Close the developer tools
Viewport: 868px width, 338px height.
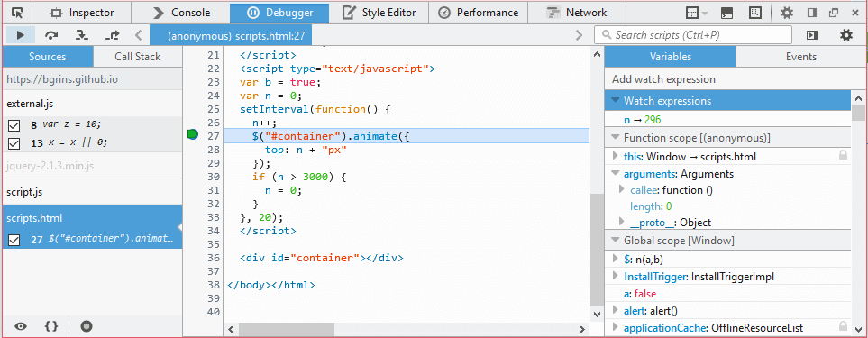(855, 13)
